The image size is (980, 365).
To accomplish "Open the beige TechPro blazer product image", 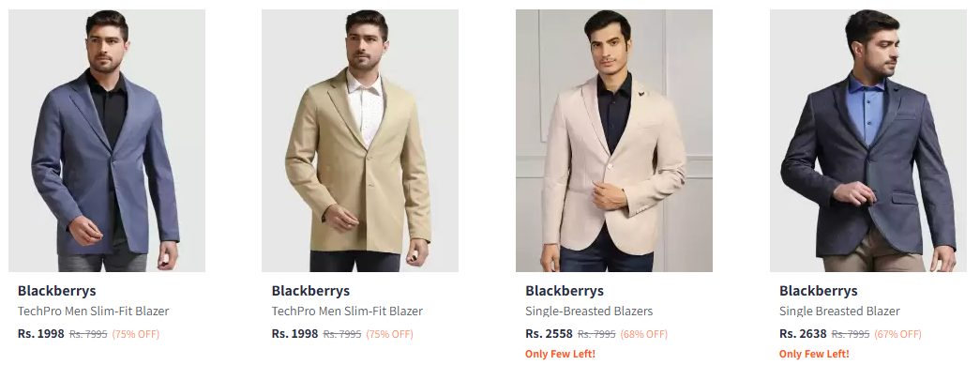I will (360, 141).
